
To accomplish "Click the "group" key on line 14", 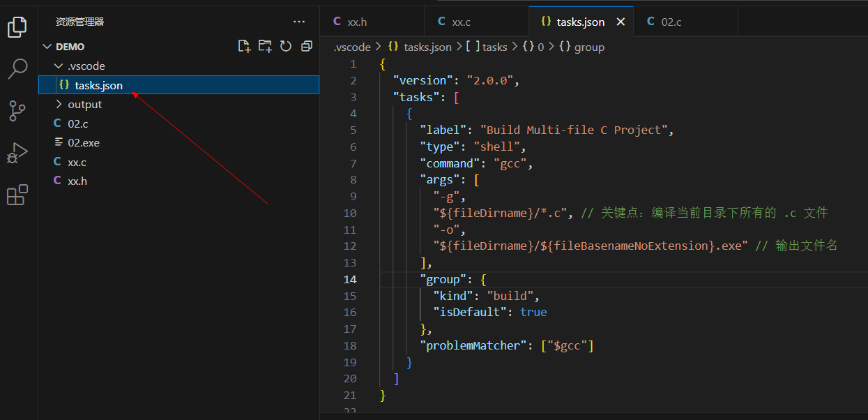I will [443, 279].
